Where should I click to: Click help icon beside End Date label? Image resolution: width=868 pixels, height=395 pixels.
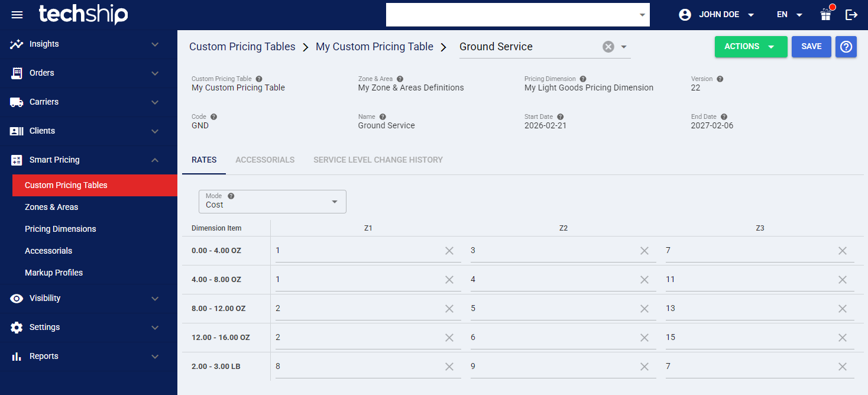click(724, 116)
